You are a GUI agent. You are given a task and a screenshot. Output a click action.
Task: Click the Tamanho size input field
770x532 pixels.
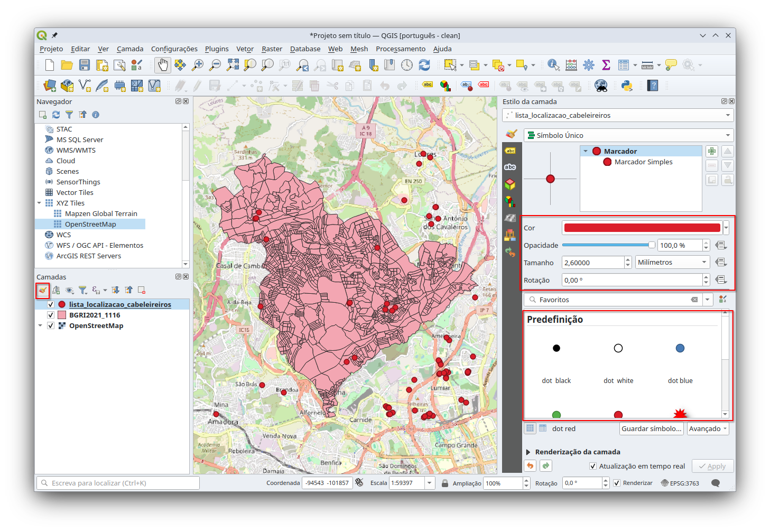pos(593,263)
